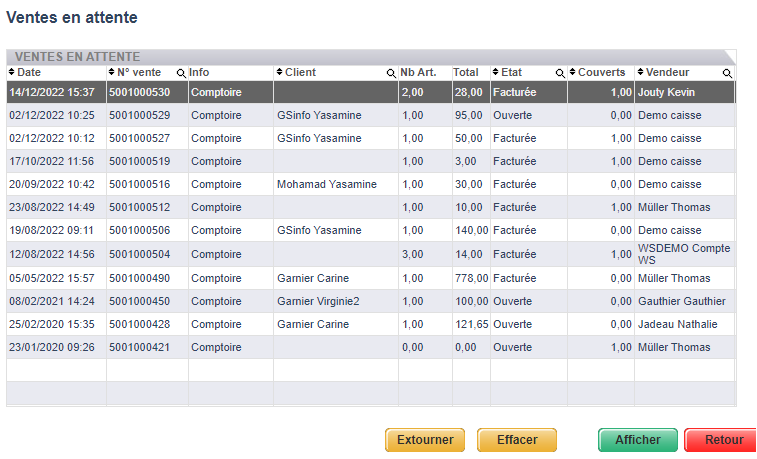Click the sort arrows next to Vendeur header
The width and height of the screenshot is (757, 459).
point(640,73)
